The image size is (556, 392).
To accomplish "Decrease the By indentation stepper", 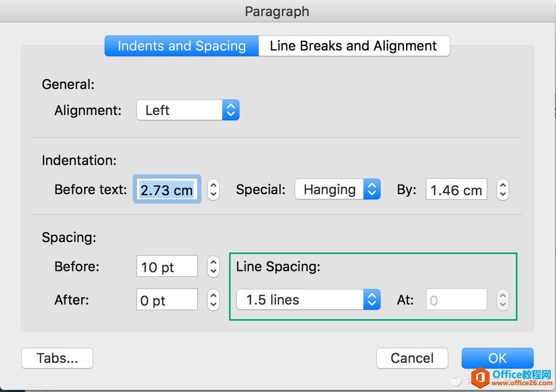I will pos(502,195).
